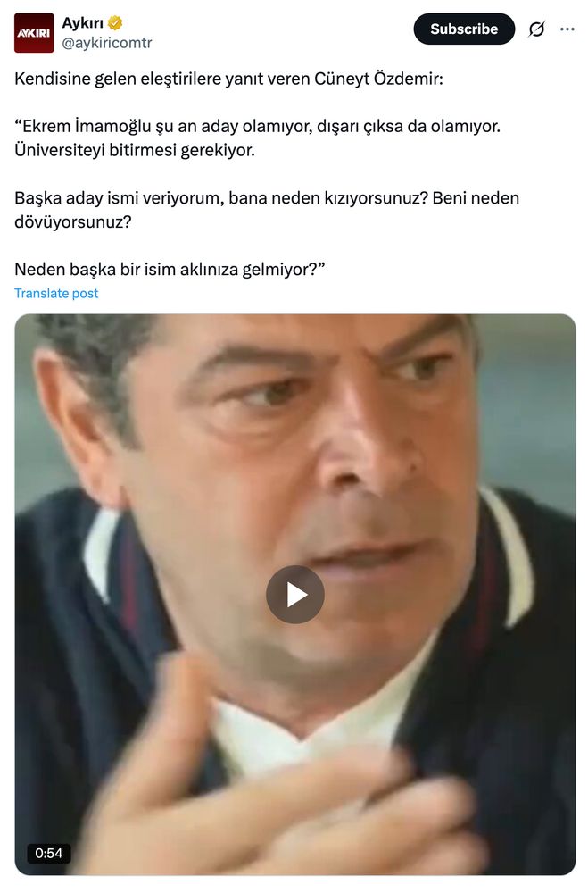Click the gold verified badge
Image resolution: width=588 pixels, height=893 pixels.
click(115, 23)
